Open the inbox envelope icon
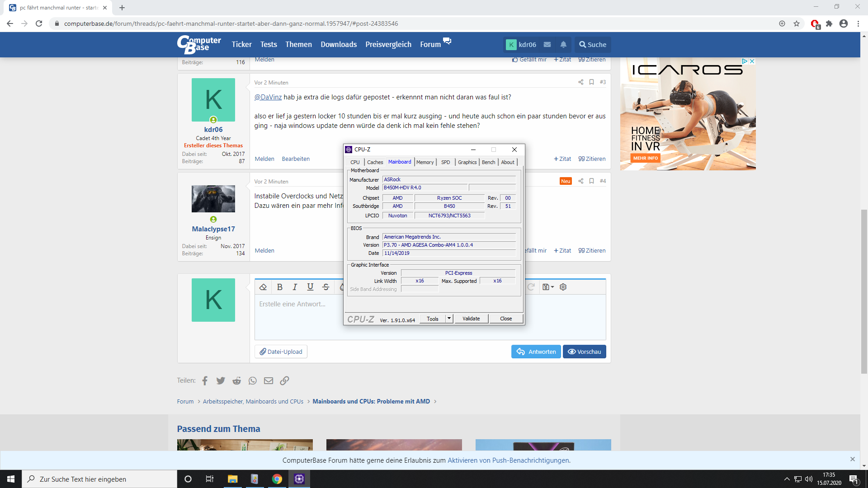The image size is (868, 488). tap(547, 44)
